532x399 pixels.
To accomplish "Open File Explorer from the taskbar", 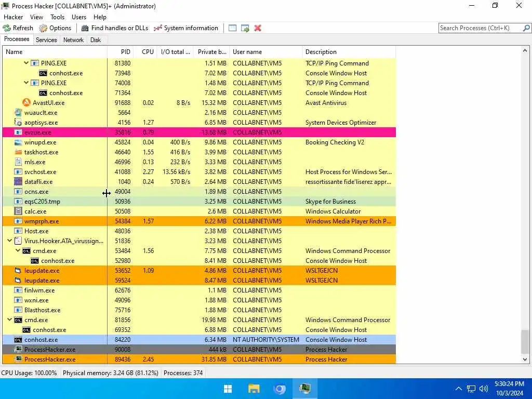I will click(254, 389).
